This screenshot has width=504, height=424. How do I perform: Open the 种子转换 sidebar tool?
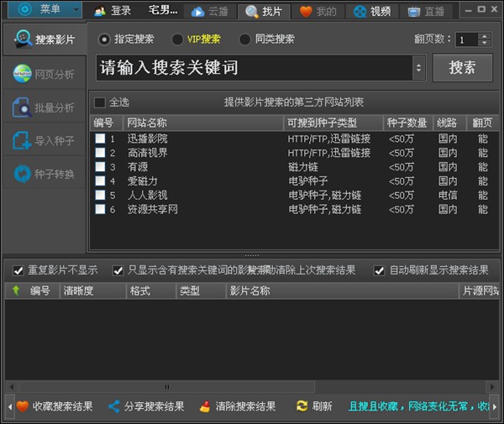[x=44, y=175]
